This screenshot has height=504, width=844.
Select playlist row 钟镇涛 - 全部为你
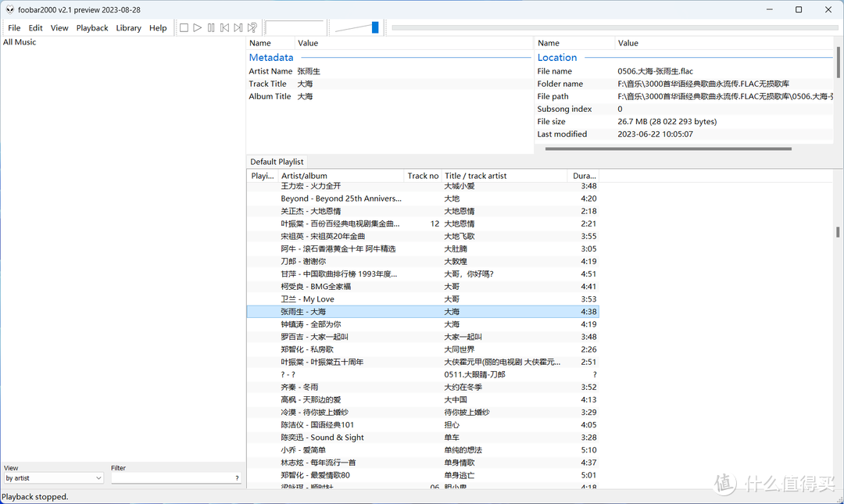(x=423, y=324)
